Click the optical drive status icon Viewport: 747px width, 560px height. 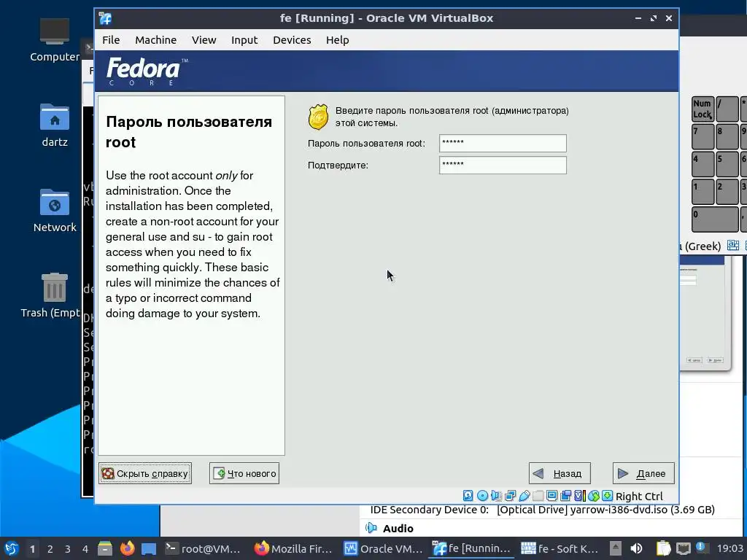pyautogui.click(x=482, y=496)
